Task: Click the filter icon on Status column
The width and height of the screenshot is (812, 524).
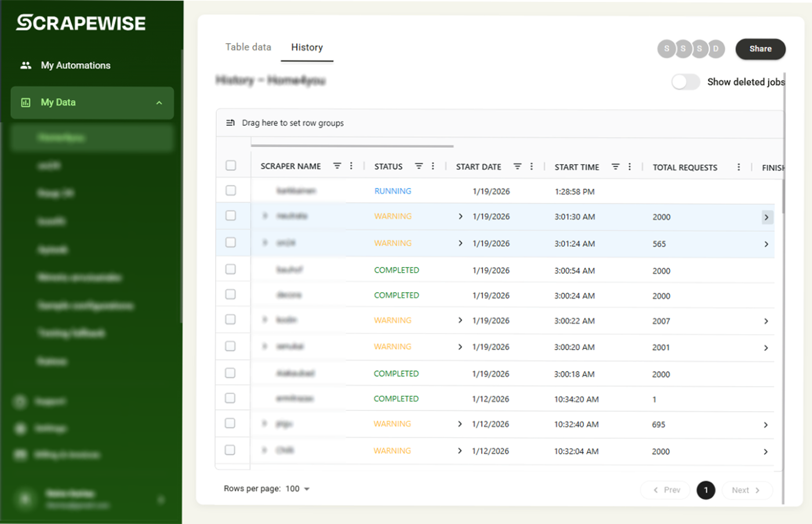Action: pyautogui.click(x=419, y=166)
